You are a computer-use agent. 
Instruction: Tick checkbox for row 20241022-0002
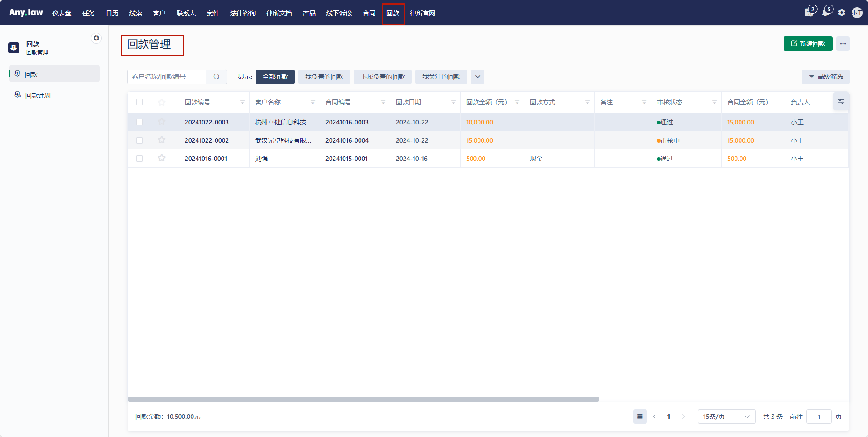(x=139, y=140)
